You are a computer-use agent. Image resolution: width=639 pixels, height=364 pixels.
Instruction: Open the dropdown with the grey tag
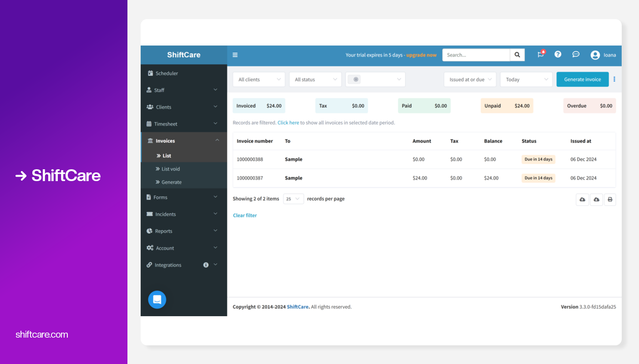click(x=375, y=79)
